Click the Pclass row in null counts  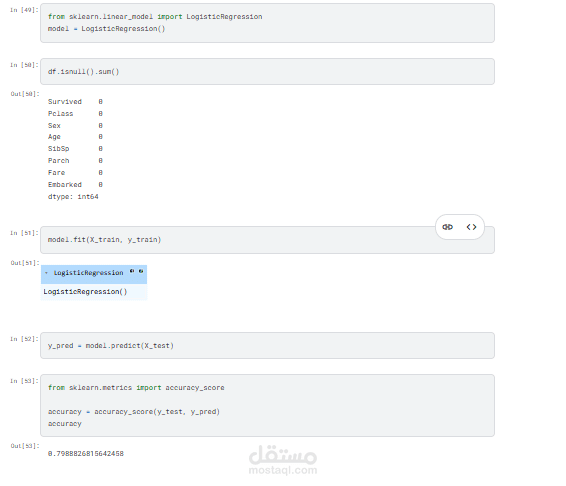point(75,114)
